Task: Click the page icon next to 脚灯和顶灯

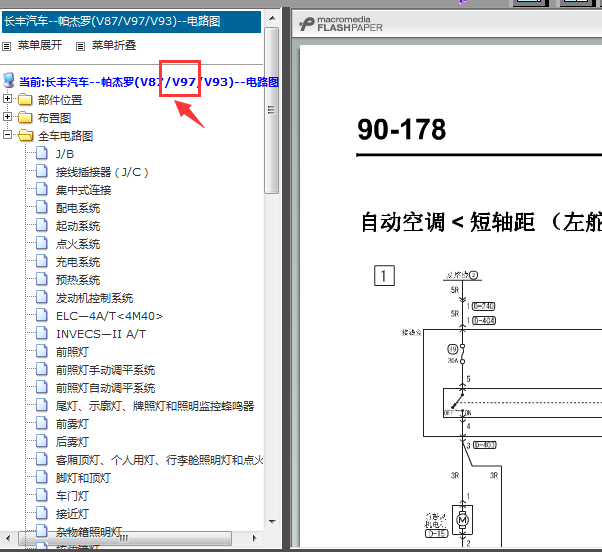Action: 42,476
